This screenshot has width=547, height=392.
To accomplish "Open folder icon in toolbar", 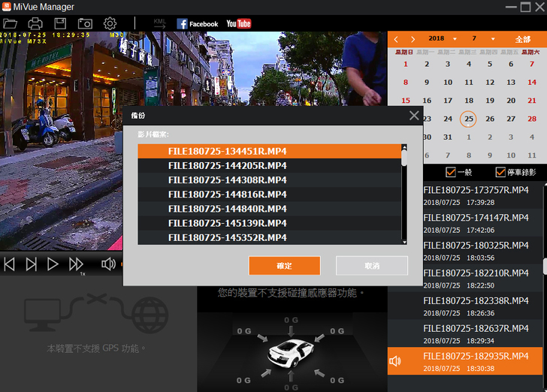I will click(x=10, y=24).
